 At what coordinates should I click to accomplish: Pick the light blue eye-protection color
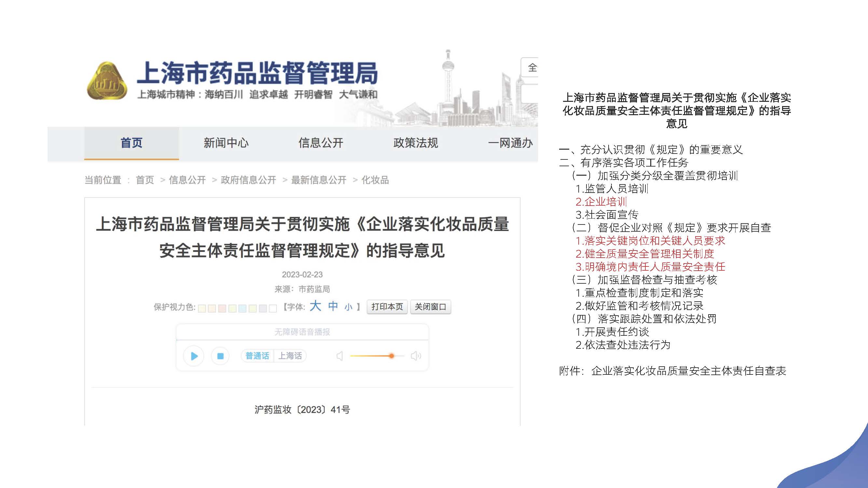(242, 308)
